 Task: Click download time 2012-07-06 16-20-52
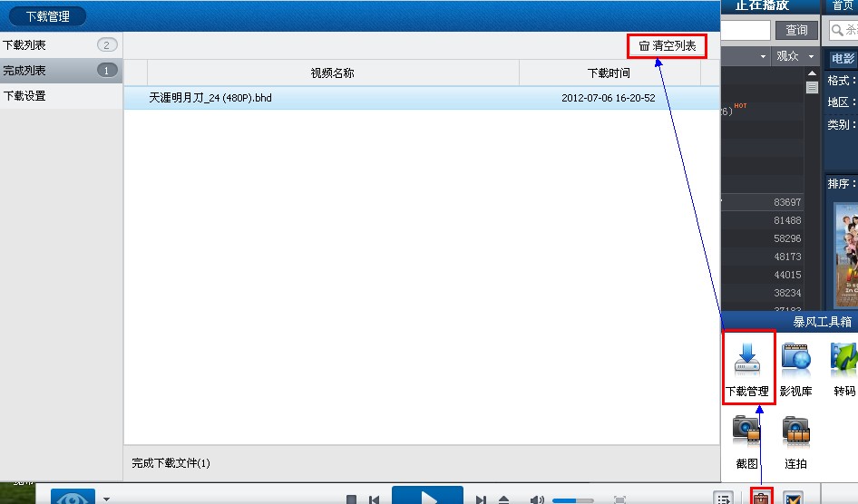tap(608, 98)
